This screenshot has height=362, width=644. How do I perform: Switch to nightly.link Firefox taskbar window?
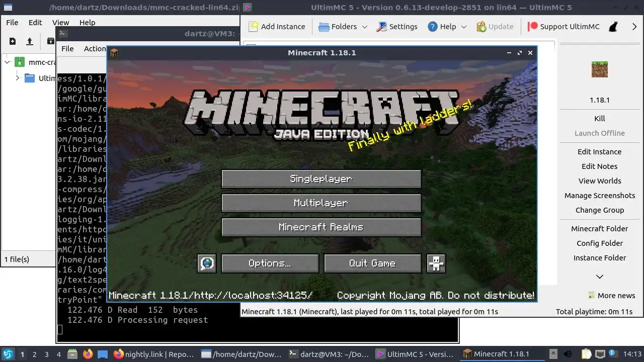[x=153, y=354]
